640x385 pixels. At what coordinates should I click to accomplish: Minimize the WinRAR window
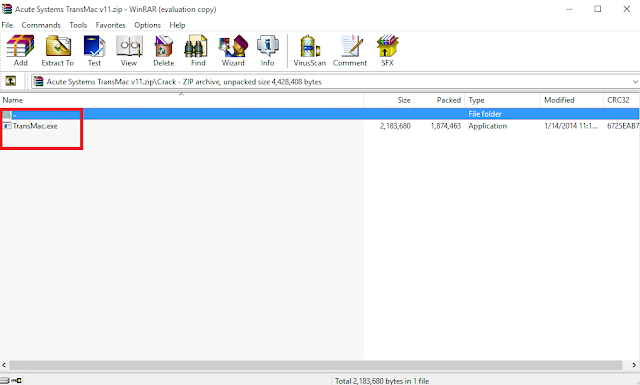[569, 9]
